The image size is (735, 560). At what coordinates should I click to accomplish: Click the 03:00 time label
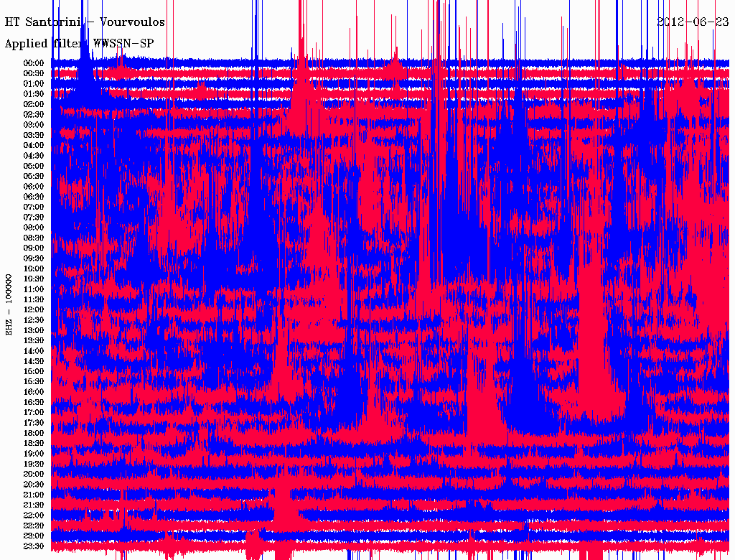34,125
